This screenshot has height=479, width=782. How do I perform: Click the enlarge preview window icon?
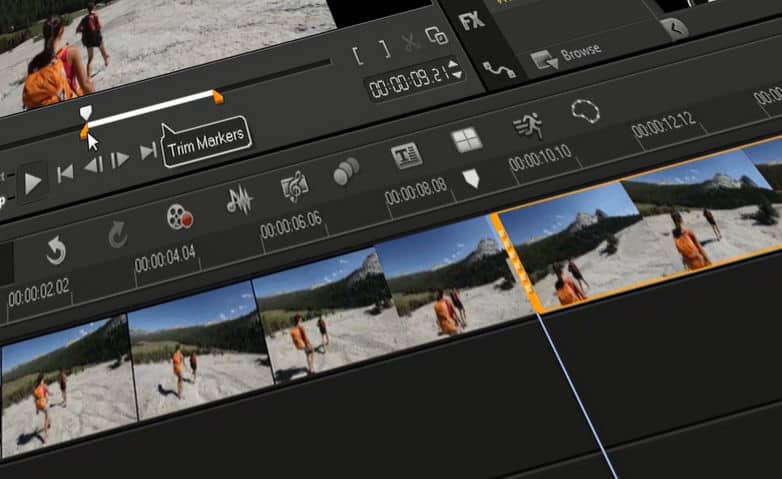coord(436,36)
